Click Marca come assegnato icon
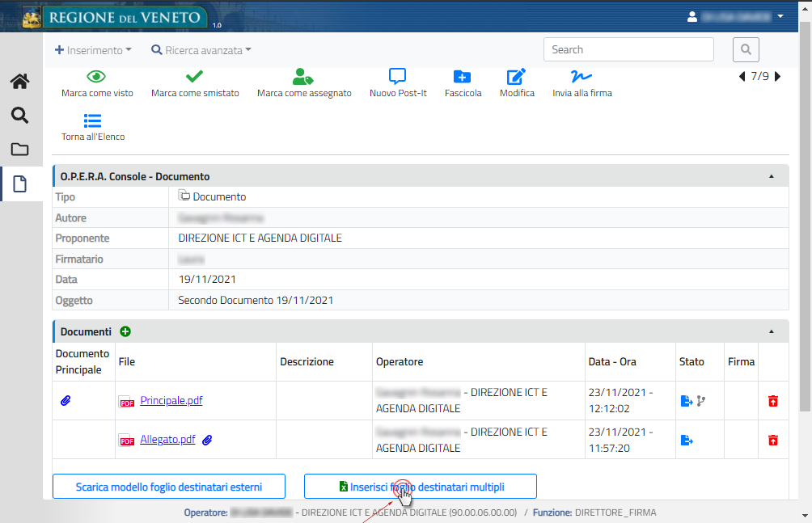812x523 pixels. pos(303,77)
